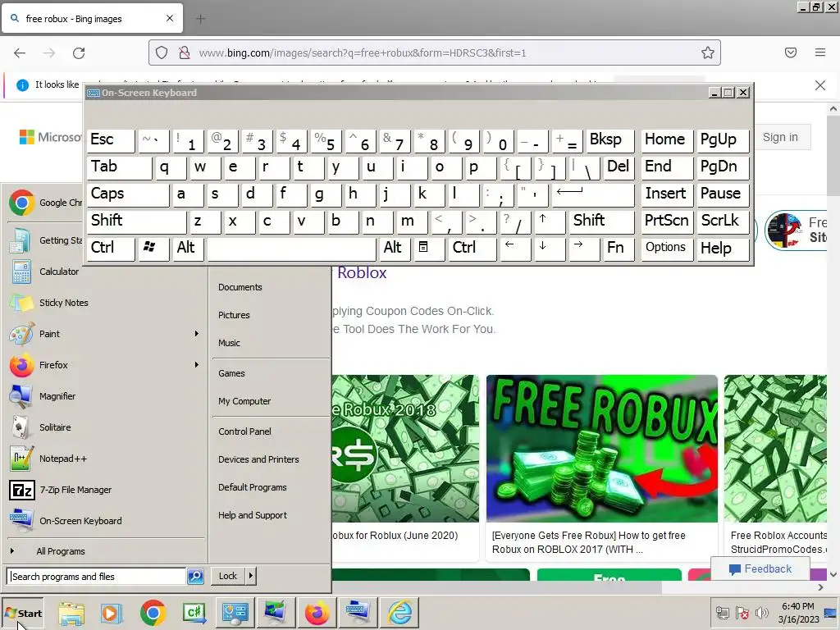
Task: Open Getting Started from Start menu
Action: pyautogui.click(x=47, y=240)
